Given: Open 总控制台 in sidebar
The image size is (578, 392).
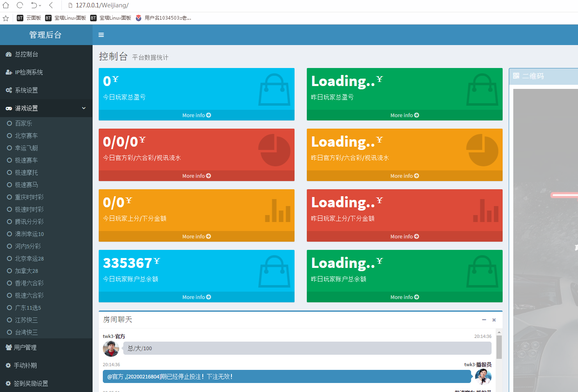Looking at the screenshot, I should click(x=27, y=54).
